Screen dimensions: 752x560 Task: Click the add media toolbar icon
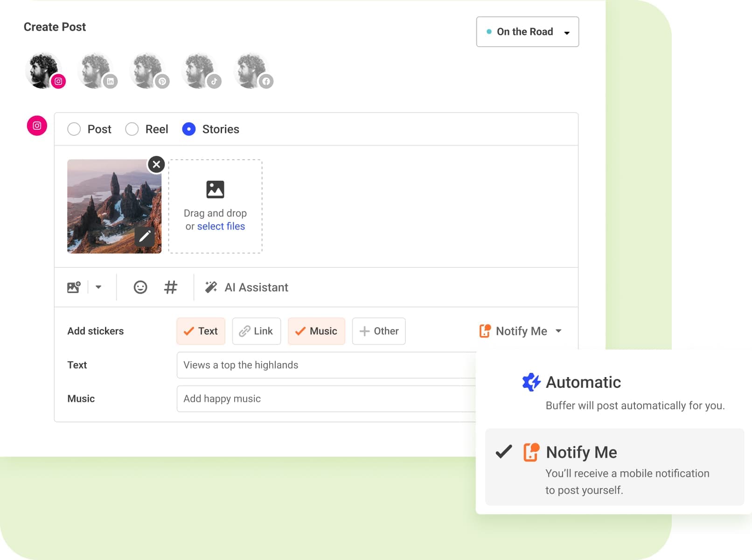[74, 287]
